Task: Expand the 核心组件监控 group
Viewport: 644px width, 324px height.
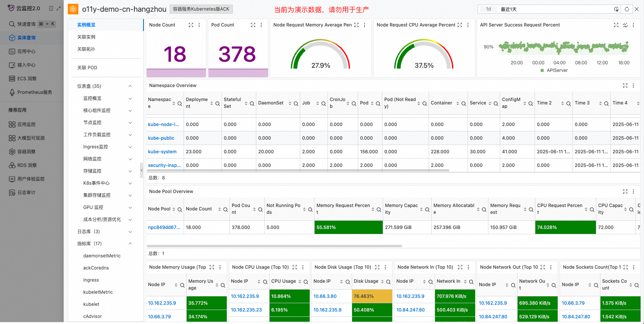Action: [130, 111]
